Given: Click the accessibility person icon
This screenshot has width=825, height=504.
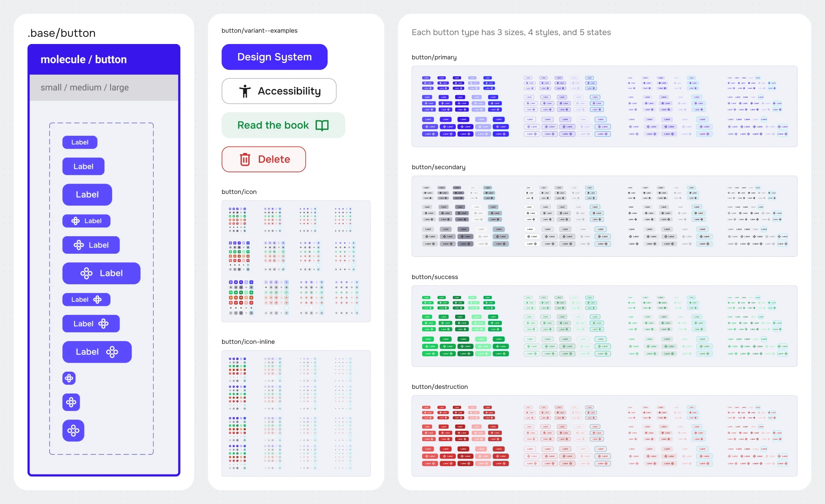Looking at the screenshot, I should point(245,91).
